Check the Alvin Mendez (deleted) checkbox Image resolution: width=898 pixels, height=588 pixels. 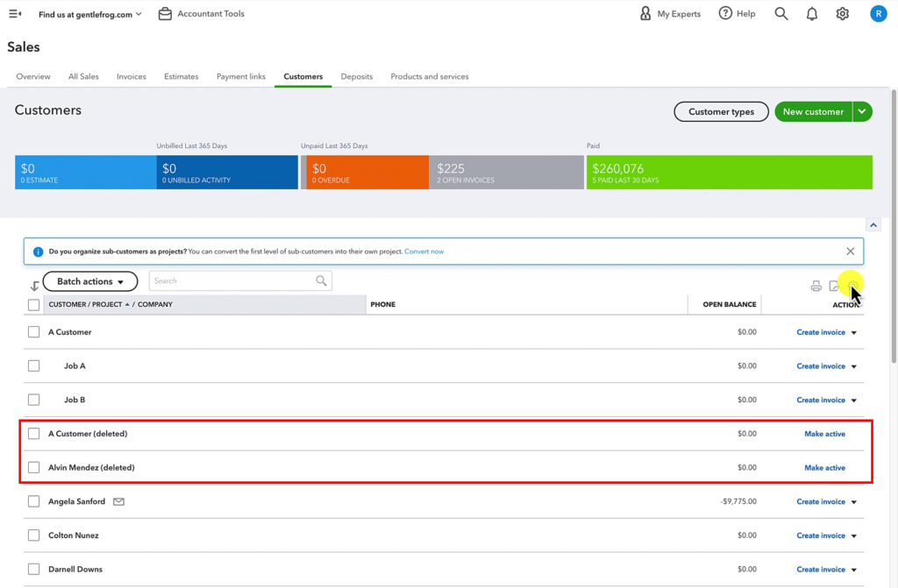(33, 467)
